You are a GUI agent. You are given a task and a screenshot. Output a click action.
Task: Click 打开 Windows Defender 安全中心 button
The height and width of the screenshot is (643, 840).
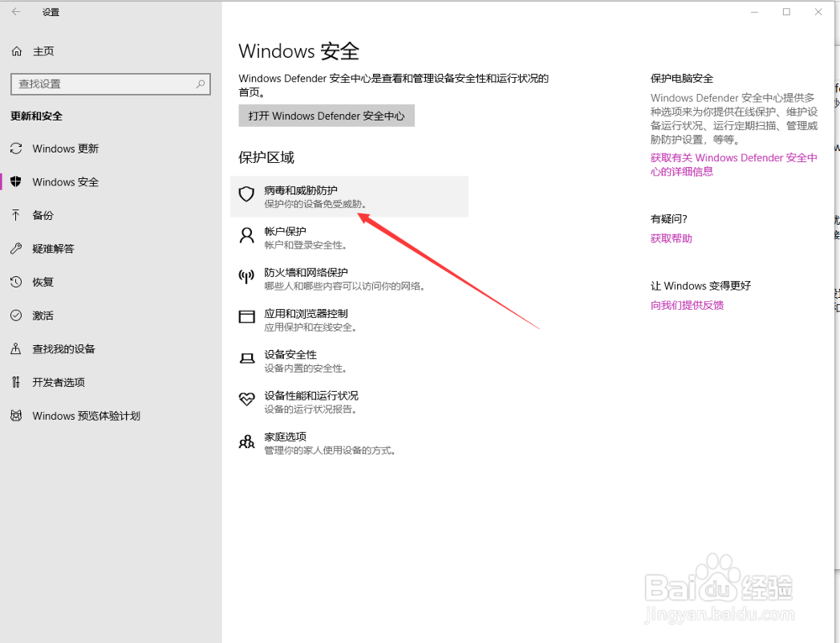326,116
